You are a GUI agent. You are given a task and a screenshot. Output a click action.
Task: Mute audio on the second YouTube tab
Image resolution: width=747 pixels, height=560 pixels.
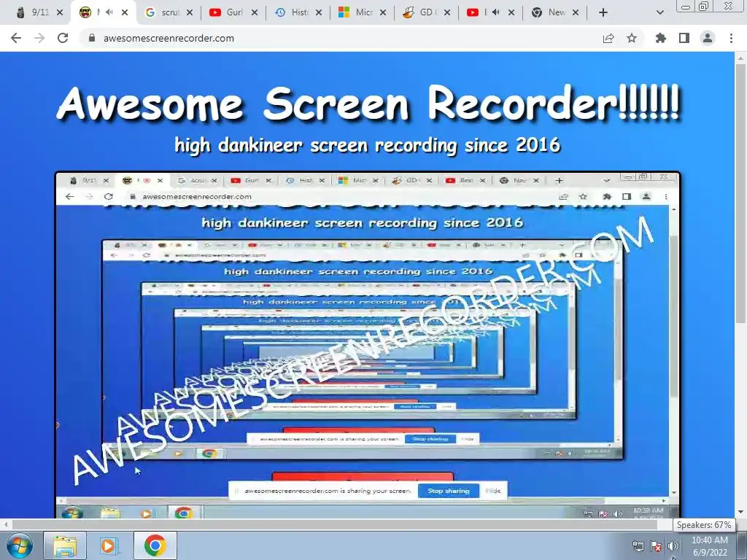495,12
